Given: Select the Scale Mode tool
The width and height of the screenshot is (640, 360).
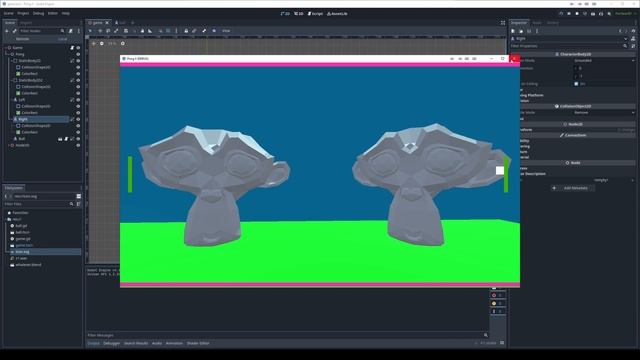Looking at the screenshot, I should coord(116,31).
